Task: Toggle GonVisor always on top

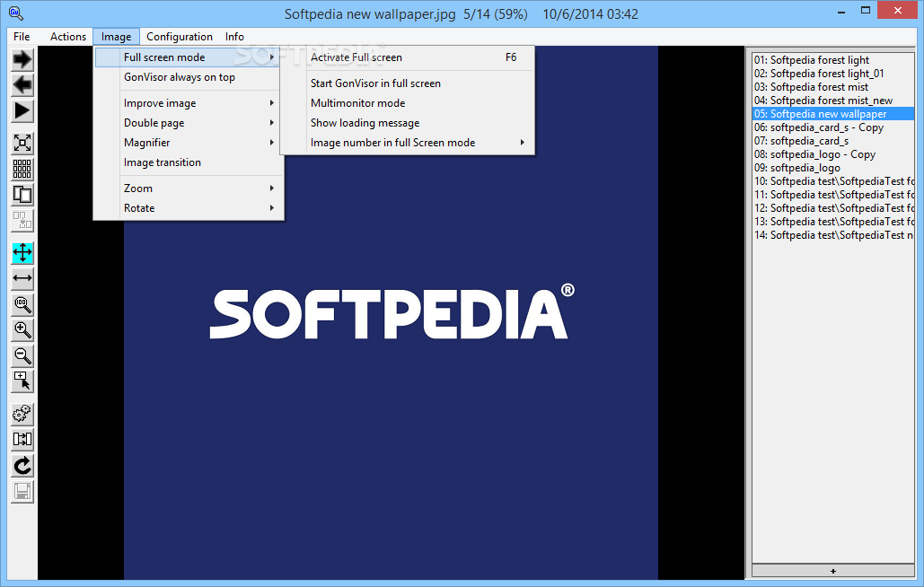Action: [189, 77]
